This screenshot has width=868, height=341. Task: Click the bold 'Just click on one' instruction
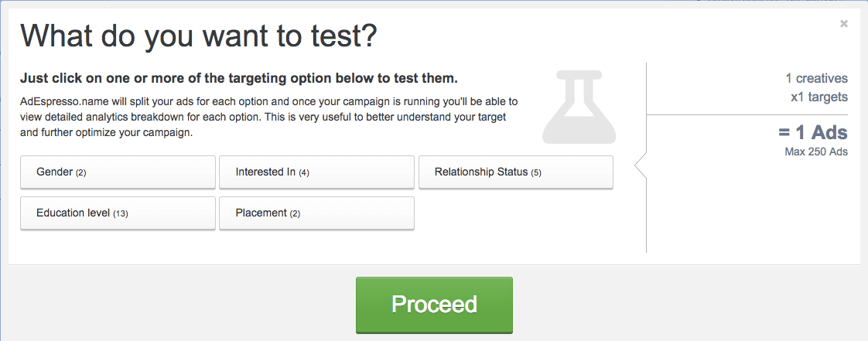(239, 78)
